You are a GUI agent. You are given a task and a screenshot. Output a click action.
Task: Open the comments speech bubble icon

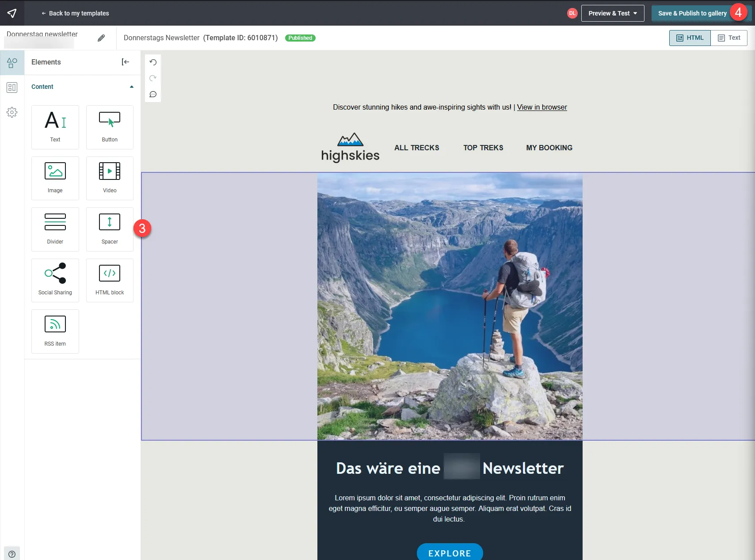click(153, 94)
